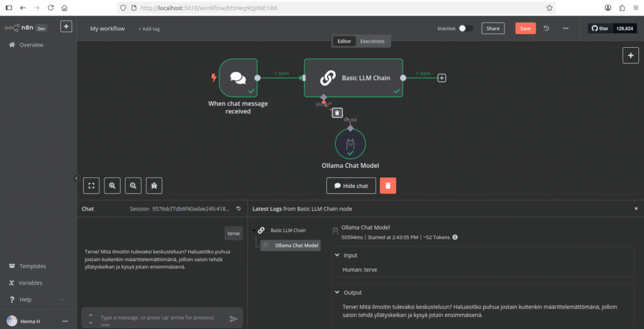Zoom in on the workflow canvas
Screen dimensions: 644x329
pyautogui.click(x=113, y=186)
